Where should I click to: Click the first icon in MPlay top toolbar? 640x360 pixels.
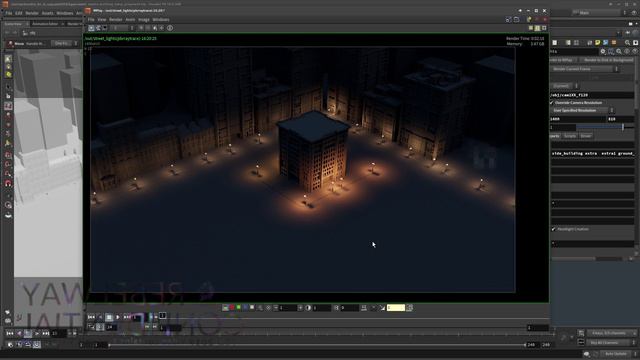91,28
